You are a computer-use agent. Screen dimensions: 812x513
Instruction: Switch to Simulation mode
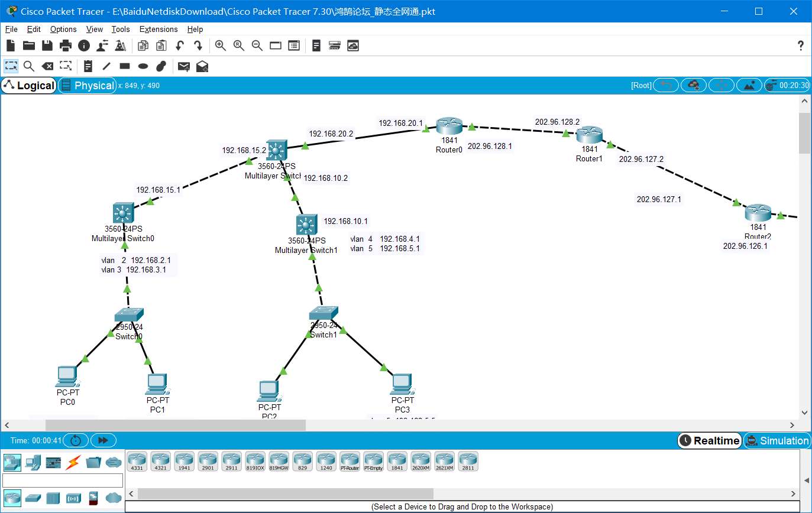click(777, 440)
